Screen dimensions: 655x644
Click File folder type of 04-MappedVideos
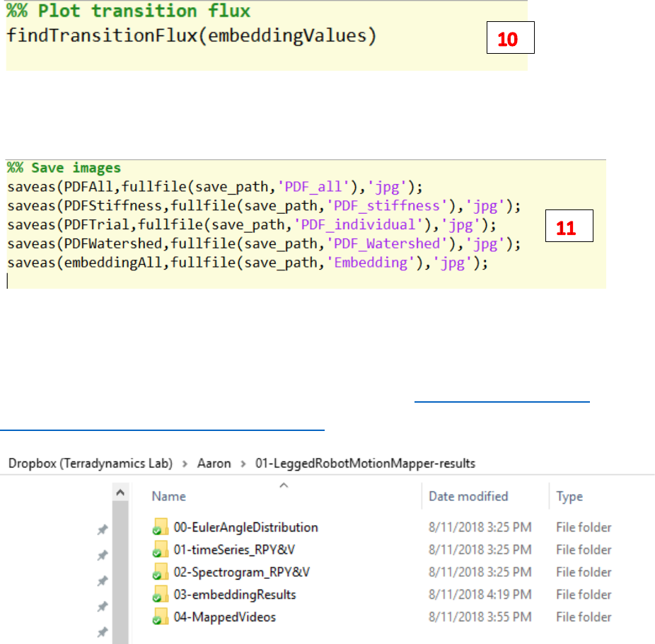pos(584,617)
